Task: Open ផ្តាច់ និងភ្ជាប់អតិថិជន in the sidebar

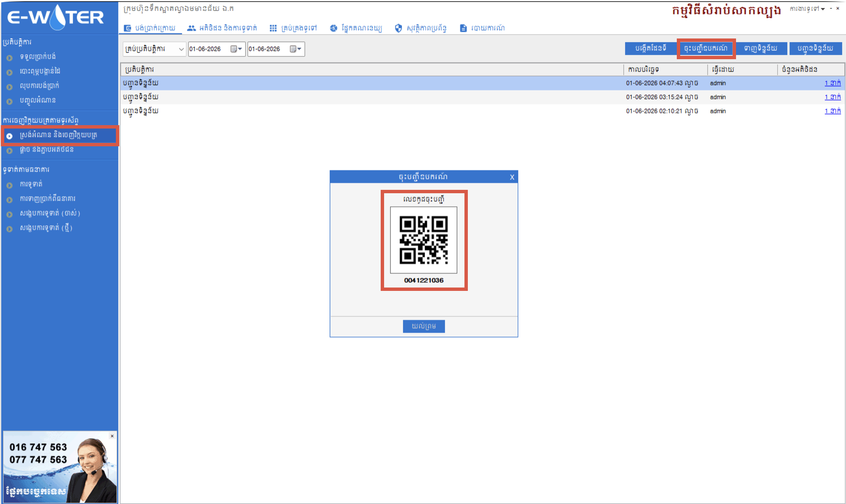Action: (x=47, y=149)
